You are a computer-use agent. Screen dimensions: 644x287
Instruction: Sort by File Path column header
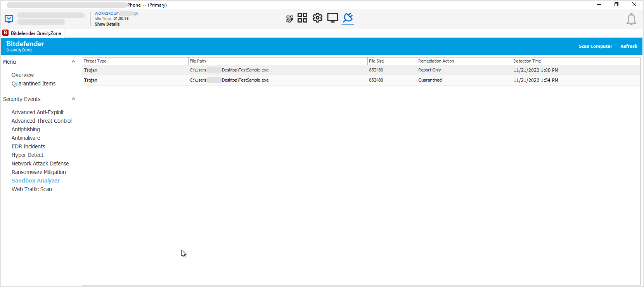(x=278, y=61)
